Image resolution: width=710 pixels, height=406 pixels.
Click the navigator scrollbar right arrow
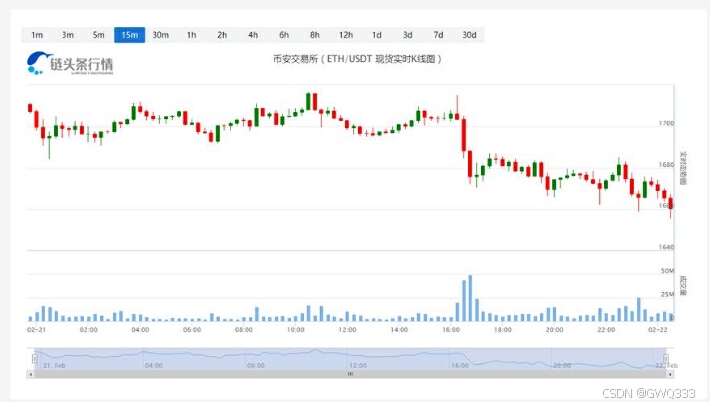[x=670, y=374]
